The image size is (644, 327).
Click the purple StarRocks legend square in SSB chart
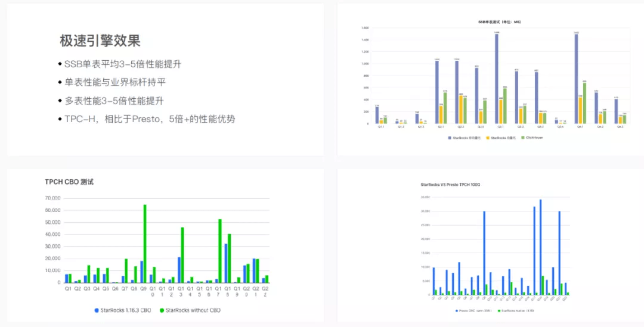tap(449, 138)
